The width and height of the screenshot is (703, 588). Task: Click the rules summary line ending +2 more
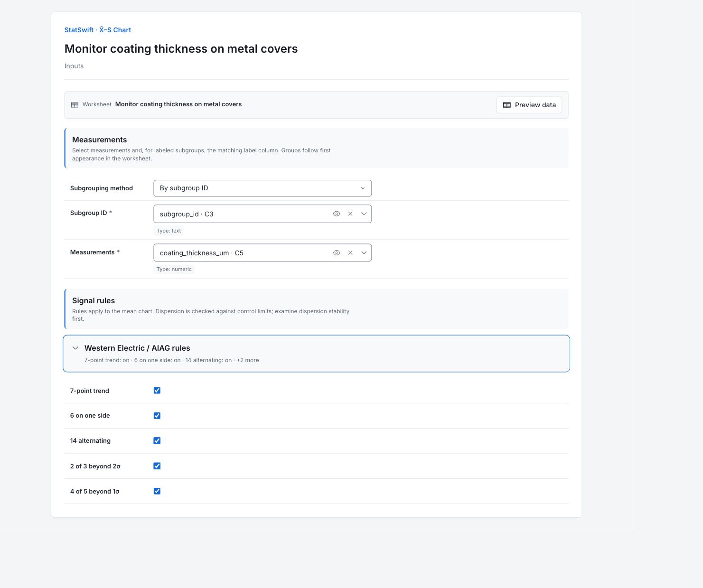pyautogui.click(x=172, y=360)
